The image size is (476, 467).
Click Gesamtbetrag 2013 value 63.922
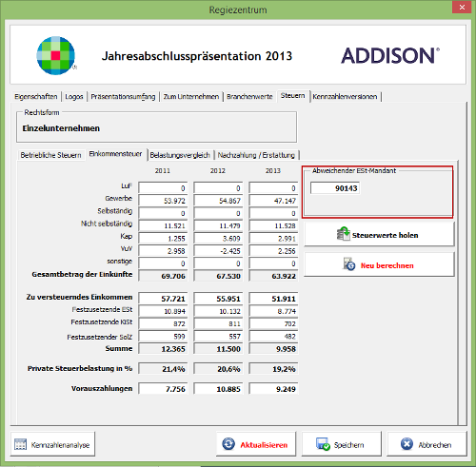273,276
